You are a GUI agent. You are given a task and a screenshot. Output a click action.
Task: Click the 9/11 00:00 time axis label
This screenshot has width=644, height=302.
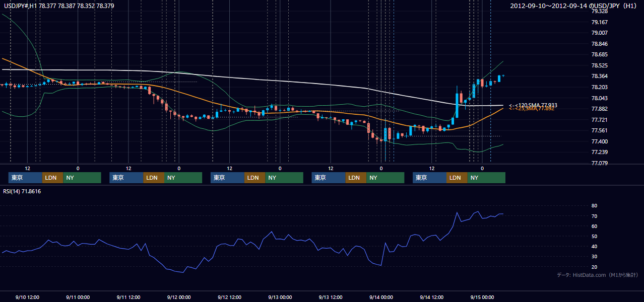[78, 297]
